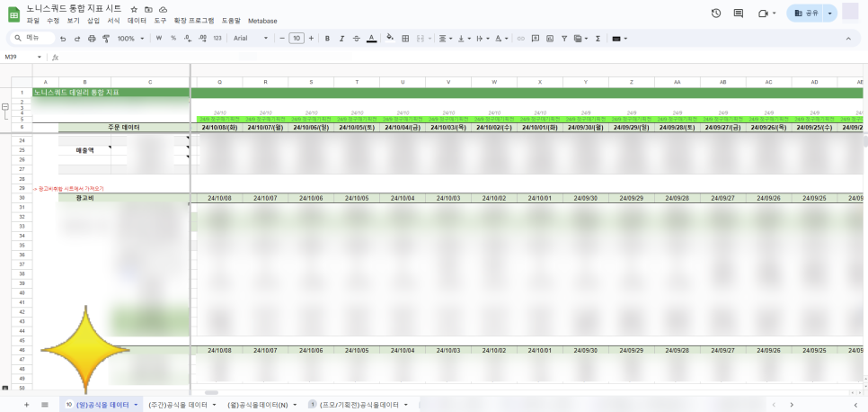This screenshot has width=868, height=412.
Task: Collapse row group with minus toggle
Action: pos(5,106)
